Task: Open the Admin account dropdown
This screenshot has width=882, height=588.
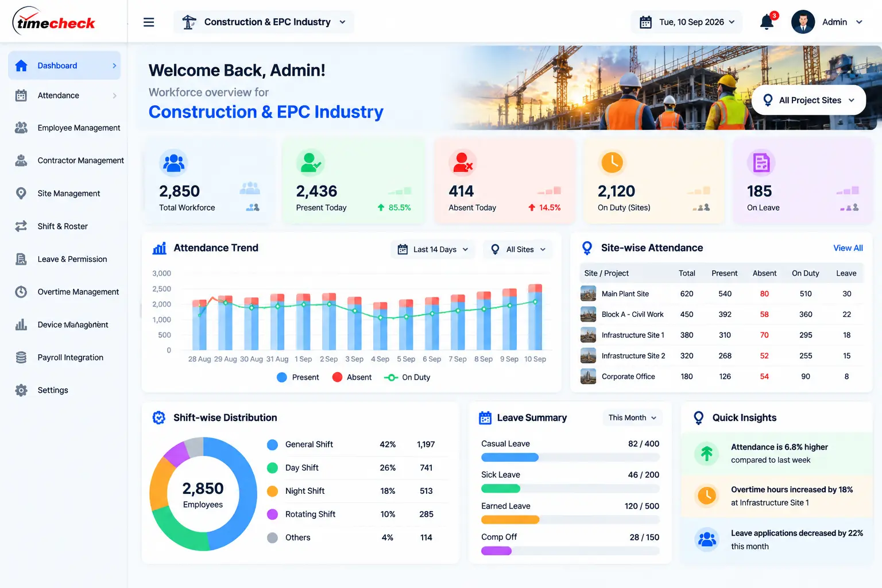Action: [842, 22]
